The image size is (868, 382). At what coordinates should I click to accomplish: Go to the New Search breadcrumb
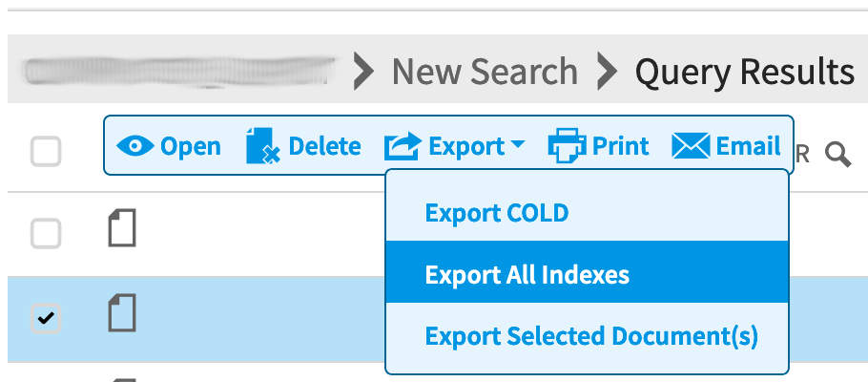[485, 72]
